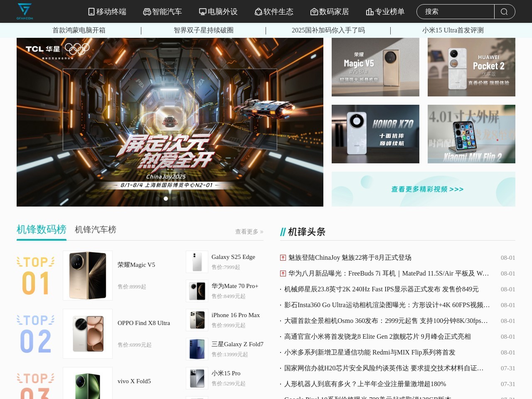This screenshot has width=532, height=399.
Task: Click the computer peripherals monitor icon
Action: [x=203, y=12]
